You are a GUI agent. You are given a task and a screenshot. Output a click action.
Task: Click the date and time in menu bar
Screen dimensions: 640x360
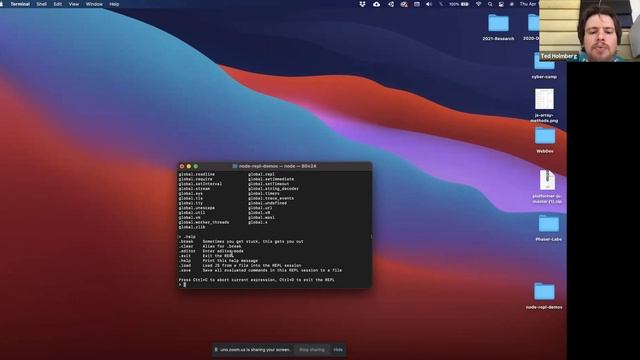click(529, 4)
